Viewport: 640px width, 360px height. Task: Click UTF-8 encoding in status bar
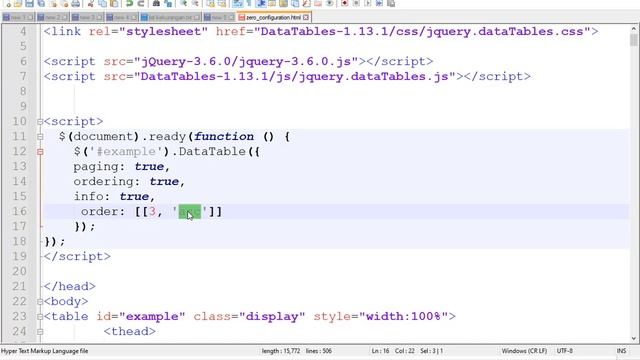click(565, 351)
